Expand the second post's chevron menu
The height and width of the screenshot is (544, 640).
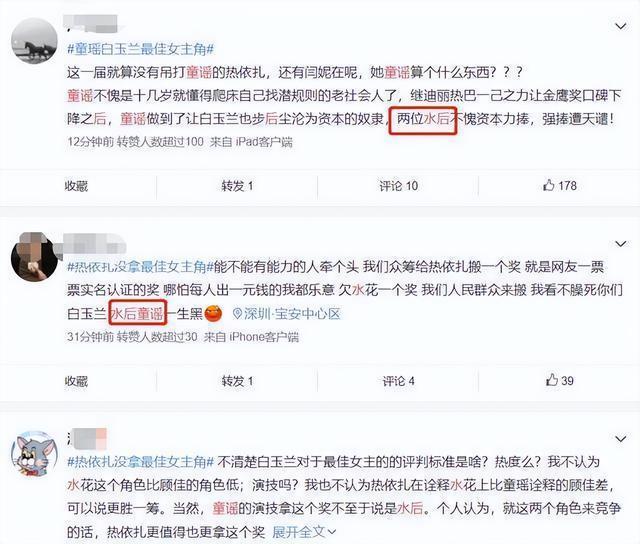tap(621, 244)
